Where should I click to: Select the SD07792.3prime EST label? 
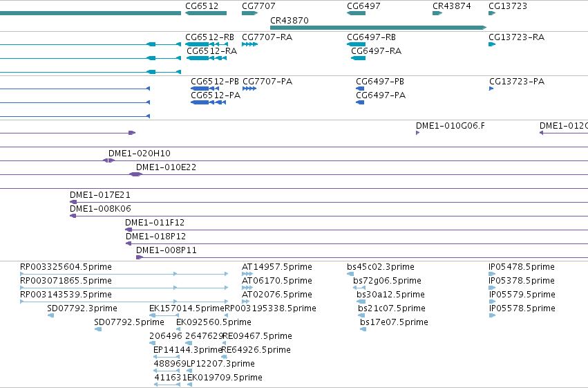click(x=82, y=309)
